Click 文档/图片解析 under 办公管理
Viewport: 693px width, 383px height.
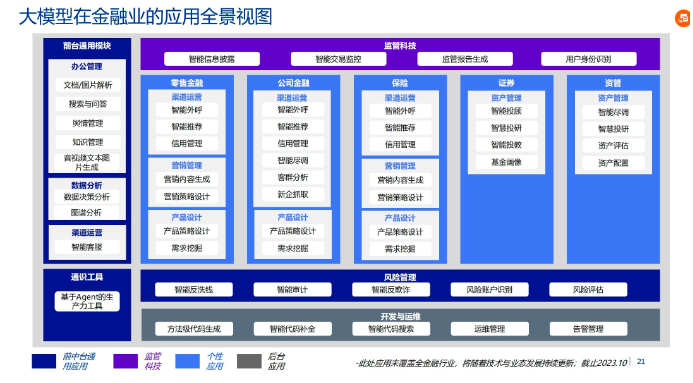pyautogui.click(x=88, y=85)
